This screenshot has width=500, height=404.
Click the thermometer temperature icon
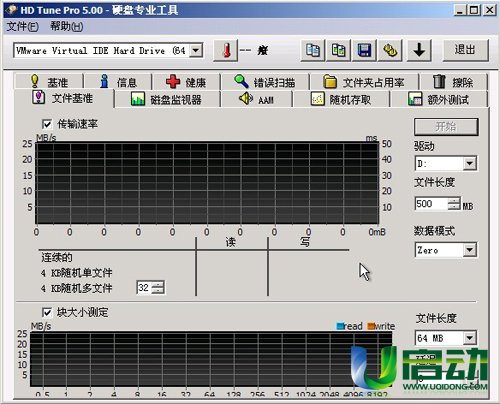pyautogui.click(x=226, y=51)
